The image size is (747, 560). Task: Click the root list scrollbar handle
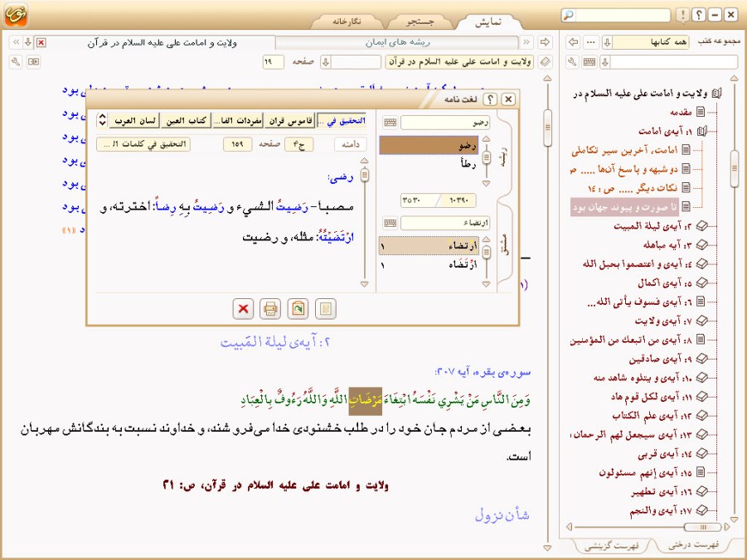487,157
